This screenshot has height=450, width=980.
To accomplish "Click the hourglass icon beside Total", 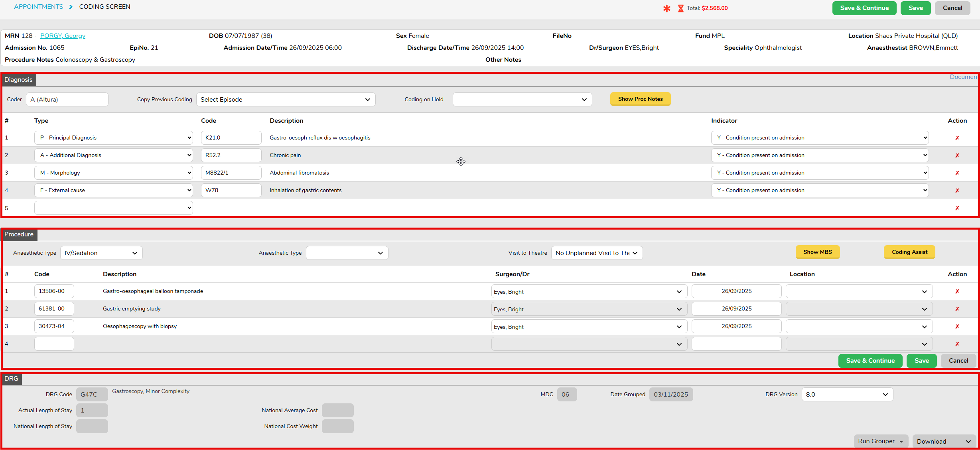I will click(x=680, y=8).
